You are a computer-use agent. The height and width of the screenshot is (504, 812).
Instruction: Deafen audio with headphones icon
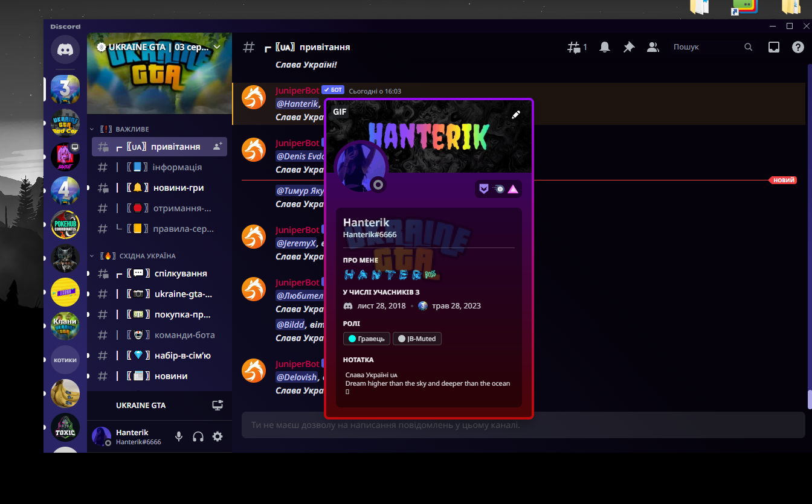(x=198, y=436)
